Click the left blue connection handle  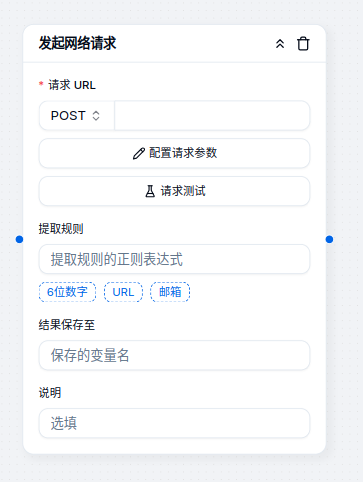(20, 239)
